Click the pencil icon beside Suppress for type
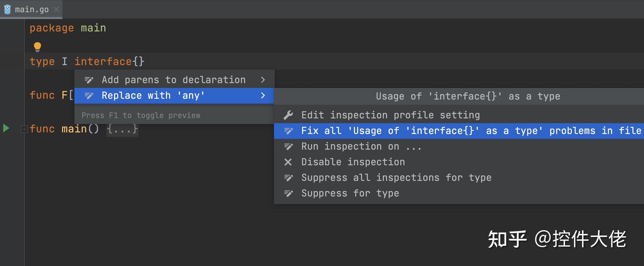This screenshot has height=266, width=644. click(x=288, y=193)
